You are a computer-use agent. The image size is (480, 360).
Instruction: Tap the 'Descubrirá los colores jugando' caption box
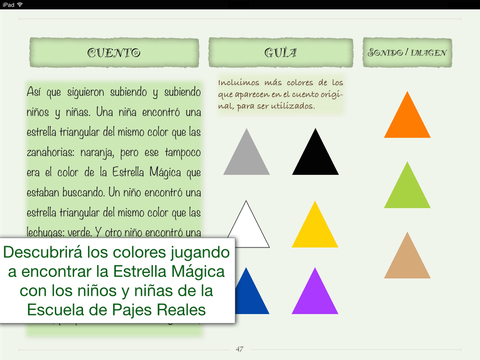tap(117, 281)
